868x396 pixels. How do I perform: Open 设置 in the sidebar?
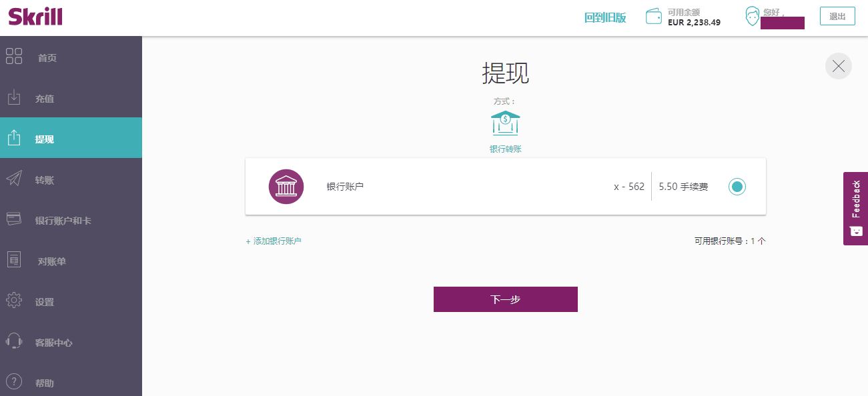pyautogui.click(x=71, y=302)
